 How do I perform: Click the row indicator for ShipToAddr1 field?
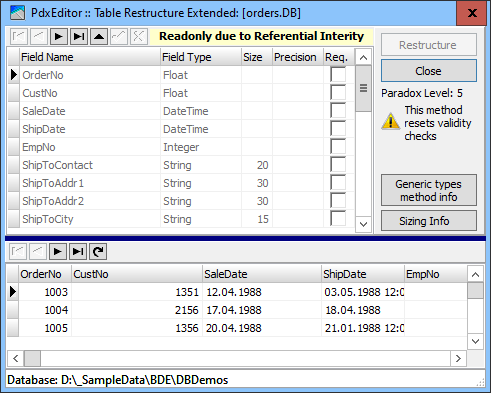[x=14, y=183]
